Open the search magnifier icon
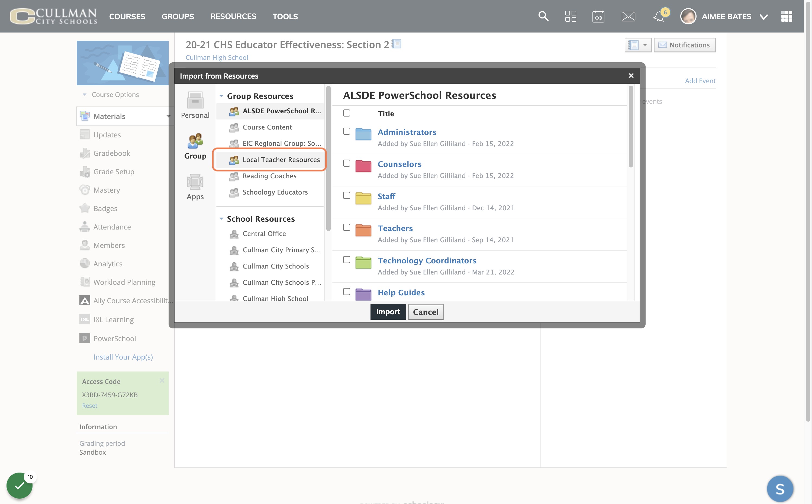812x504 pixels. click(543, 16)
